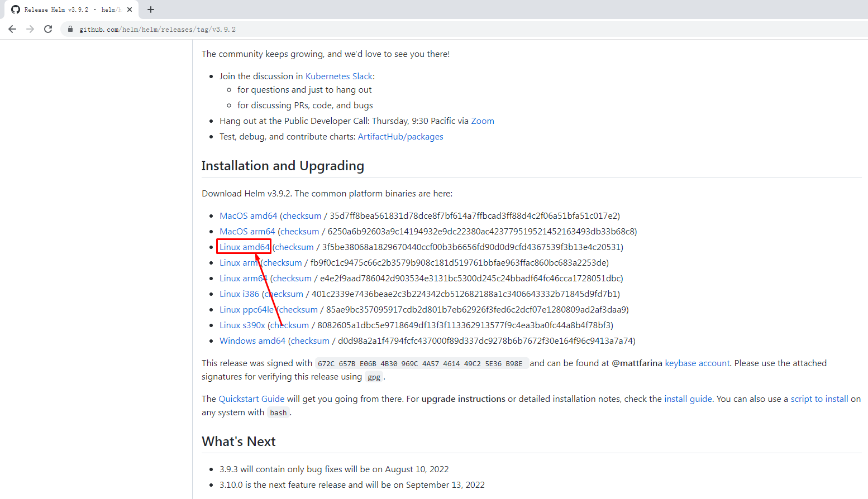The image size is (868, 499).
Task: Open the keybase account link
Action: [x=697, y=363]
